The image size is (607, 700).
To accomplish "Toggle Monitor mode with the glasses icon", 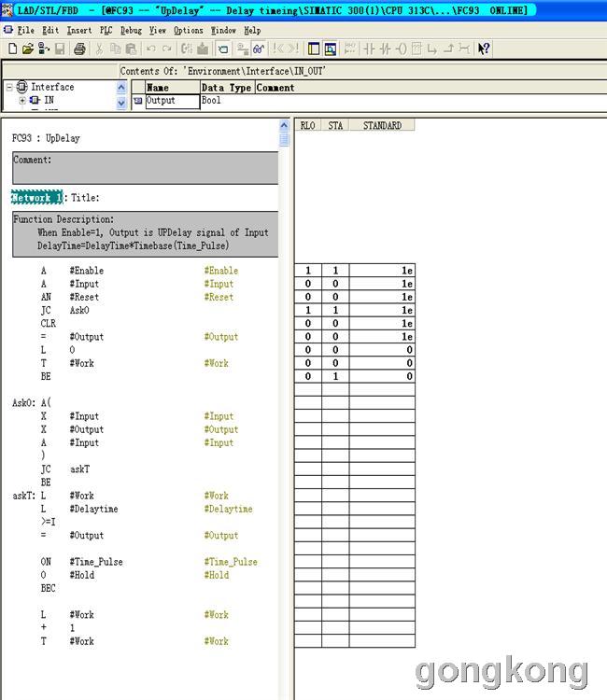I will click(x=259, y=49).
